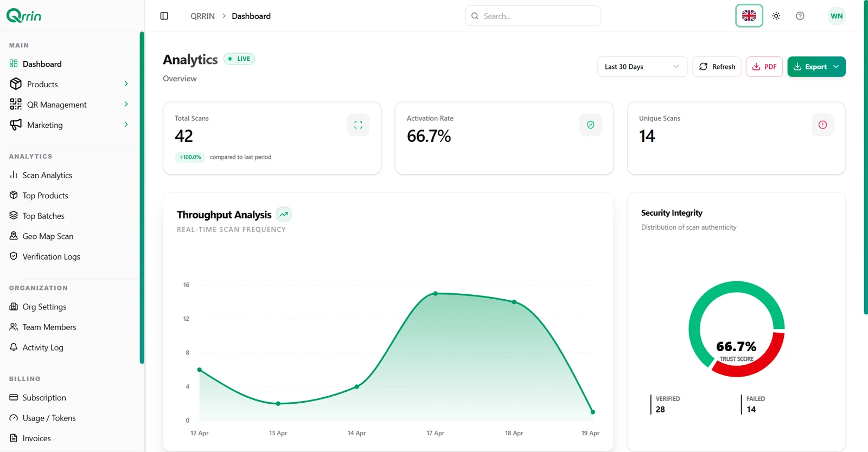
Task: Click the +100.0% change badge
Action: [190, 157]
